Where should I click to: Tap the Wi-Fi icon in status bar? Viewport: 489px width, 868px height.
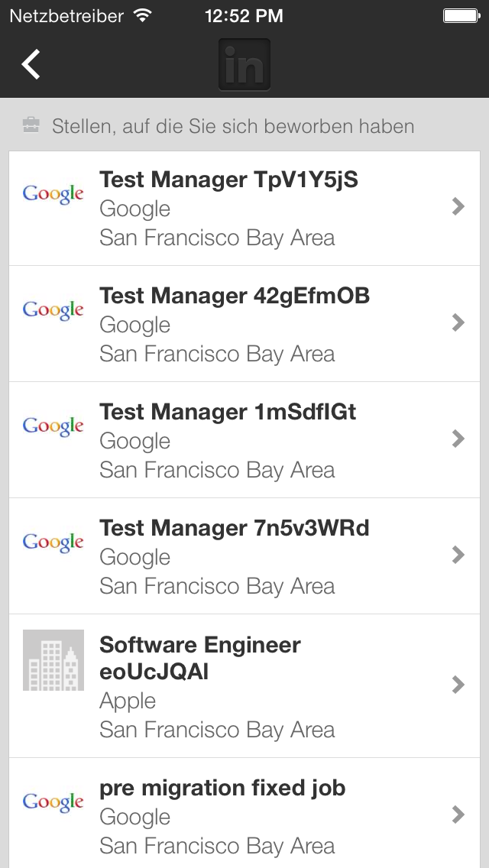(x=143, y=15)
